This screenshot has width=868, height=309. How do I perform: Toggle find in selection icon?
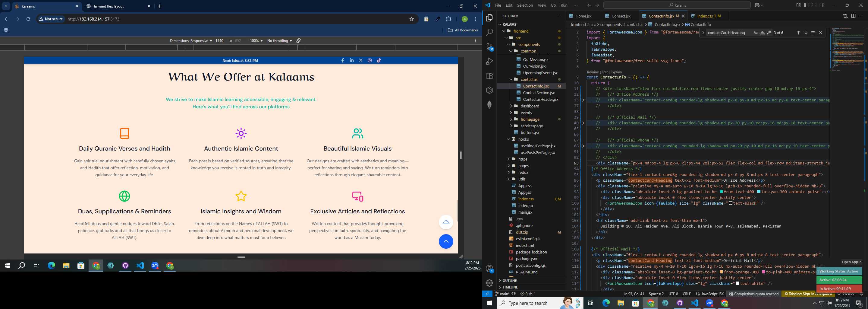click(x=813, y=33)
